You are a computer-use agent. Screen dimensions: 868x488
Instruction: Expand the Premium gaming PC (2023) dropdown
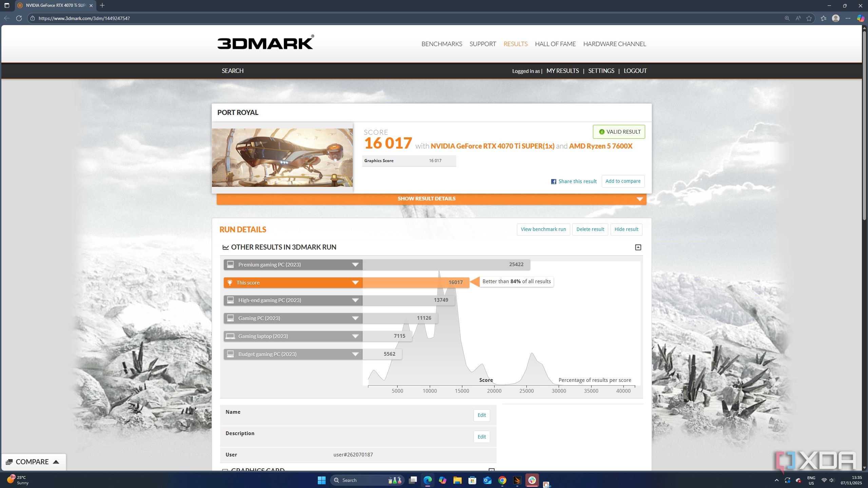pos(355,265)
